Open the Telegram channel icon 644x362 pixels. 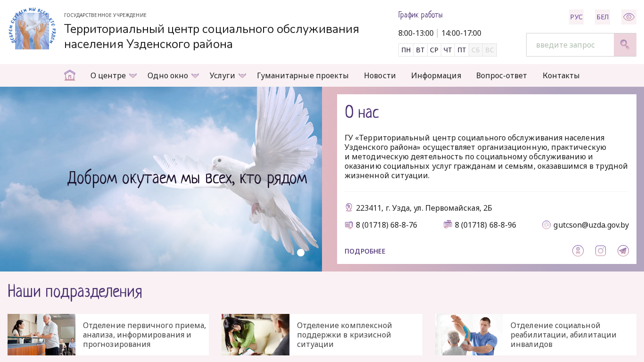click(x=623, y=251)
